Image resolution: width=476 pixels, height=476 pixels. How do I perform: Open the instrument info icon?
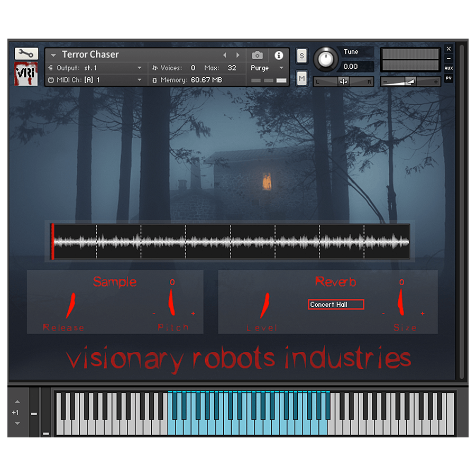pyautogui.click(x=279, y=55)
